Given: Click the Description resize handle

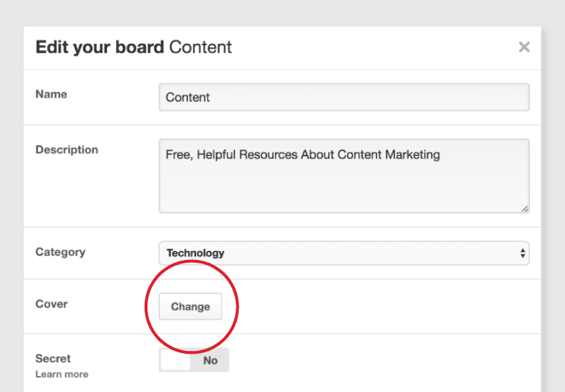Looking at the screenshot, I should 525,208.
